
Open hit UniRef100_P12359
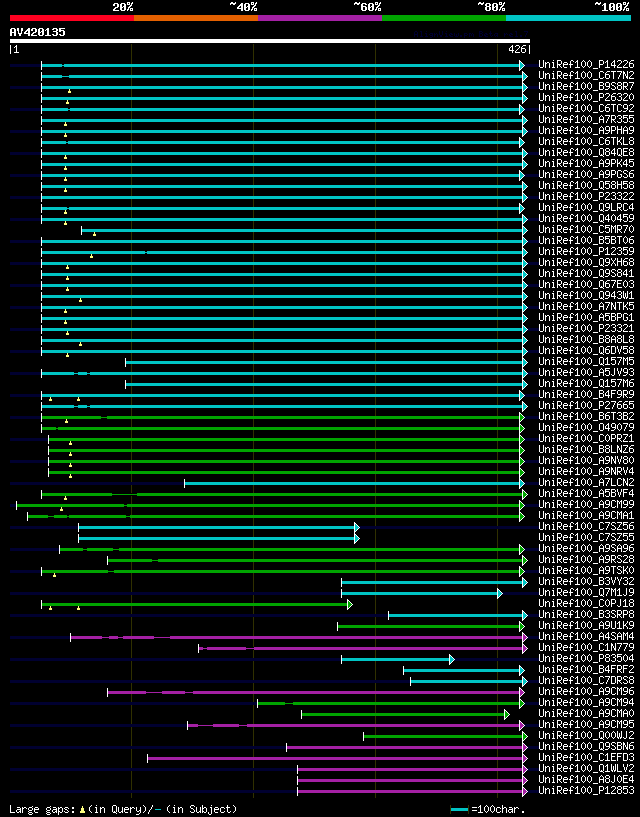pyautogui.click(x=586, y=252)
